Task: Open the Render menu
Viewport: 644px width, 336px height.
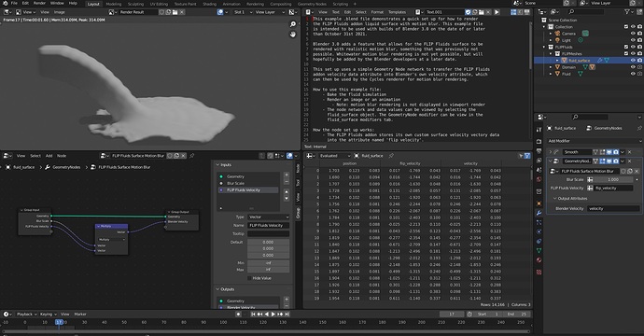Action: (39, 4)
